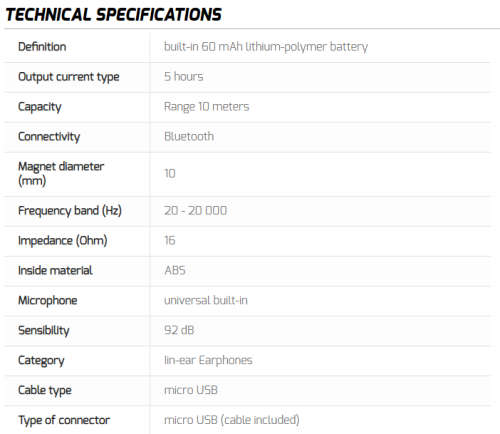Click the Range 10 meters value
The height and width of the screenshot is (434, 500).
(x=206, y=107)
